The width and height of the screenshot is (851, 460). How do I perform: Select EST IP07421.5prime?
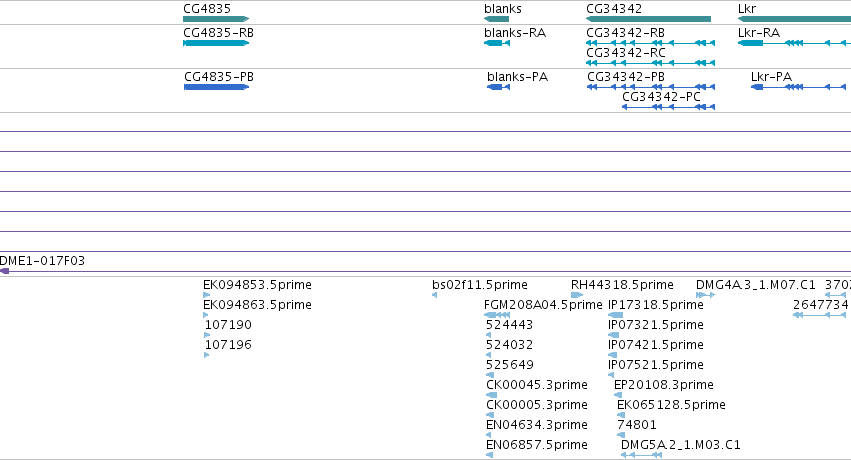pyautogui.click(x=656, y=345)
